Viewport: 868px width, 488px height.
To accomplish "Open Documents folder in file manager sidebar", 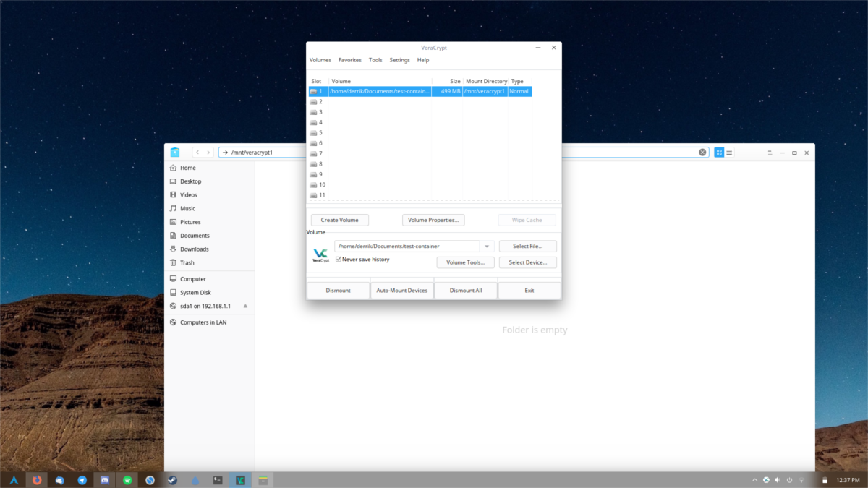I will tap(195, 236).
